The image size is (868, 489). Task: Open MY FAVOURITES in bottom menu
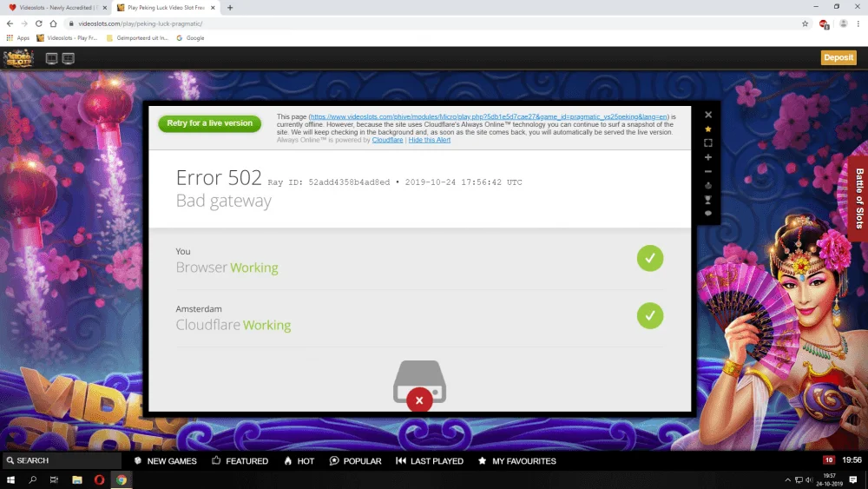517,460
